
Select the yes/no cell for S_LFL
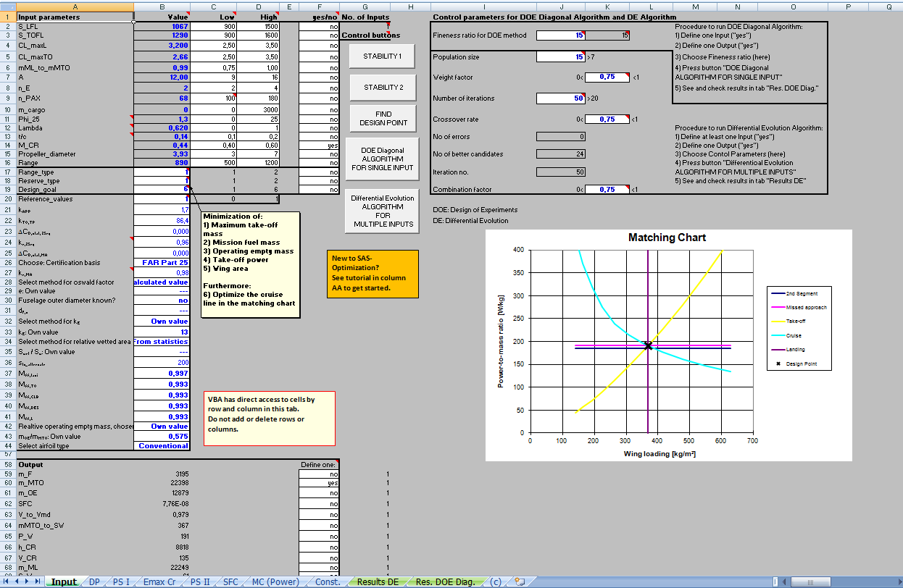320,26
